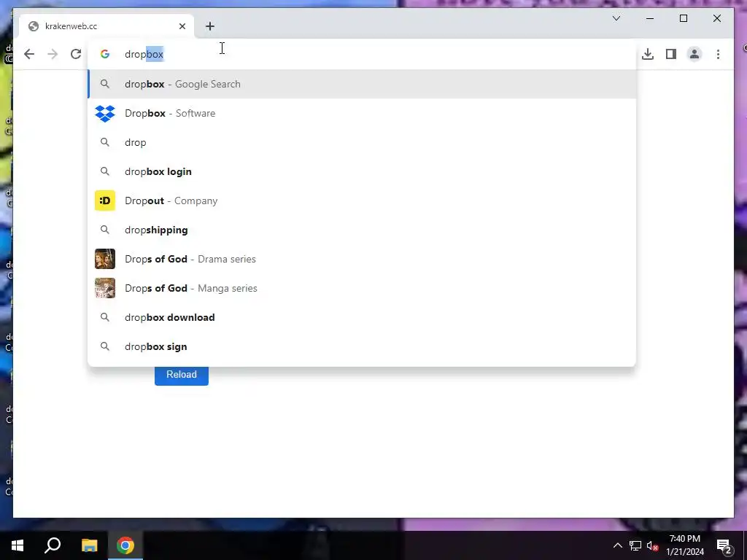Viewport: 747px width, 560px height.
Task: Choose 'dropbox - Google Search' suggestion
Action: point(362,84)
